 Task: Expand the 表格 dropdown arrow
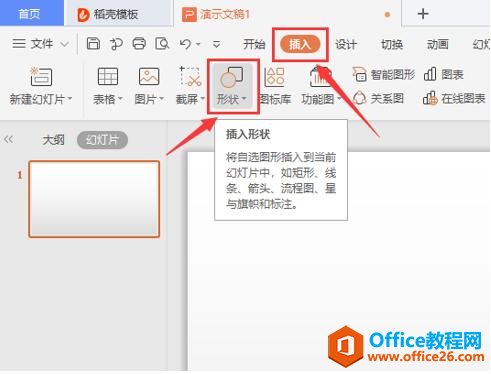tap(120, 99)
